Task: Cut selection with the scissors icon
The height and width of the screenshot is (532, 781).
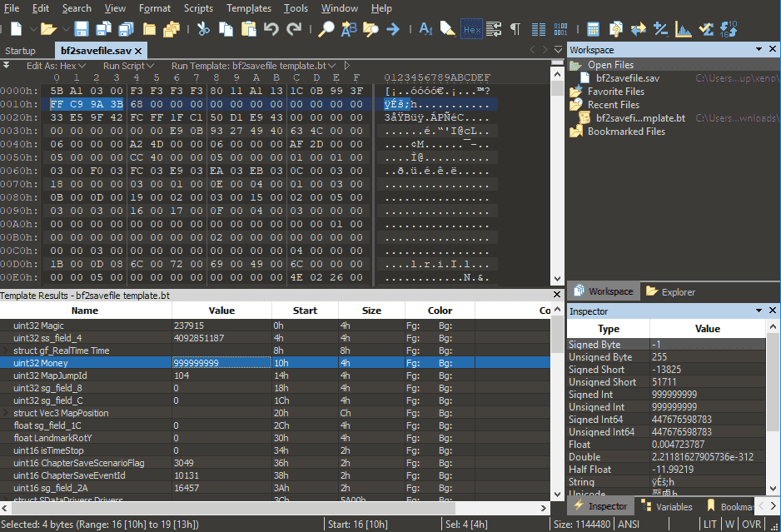Action: tap(203, 29)
